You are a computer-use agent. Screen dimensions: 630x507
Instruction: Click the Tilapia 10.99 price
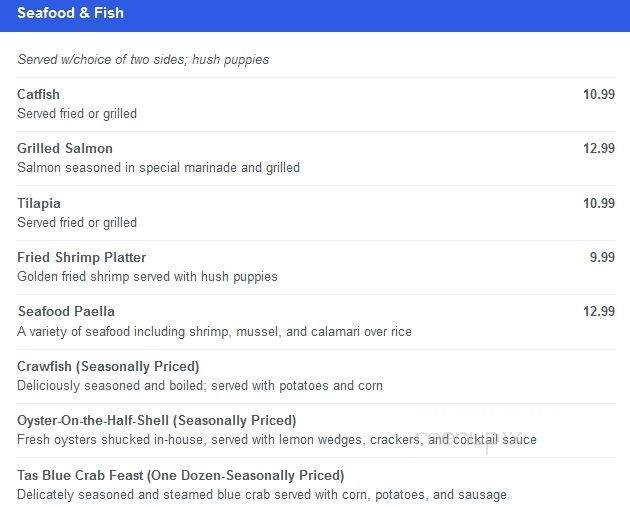pos(599,203)
